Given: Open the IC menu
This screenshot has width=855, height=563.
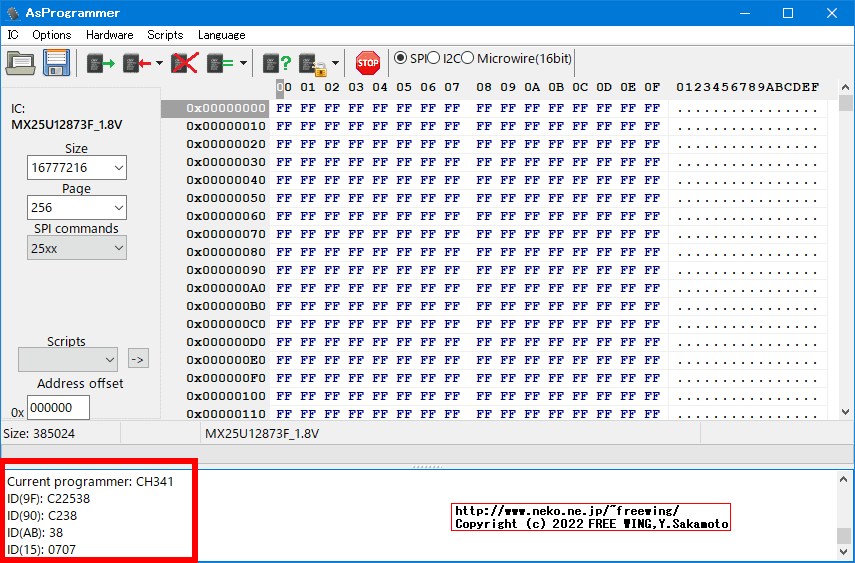Looking at the screenshot, I should point(13,35).
